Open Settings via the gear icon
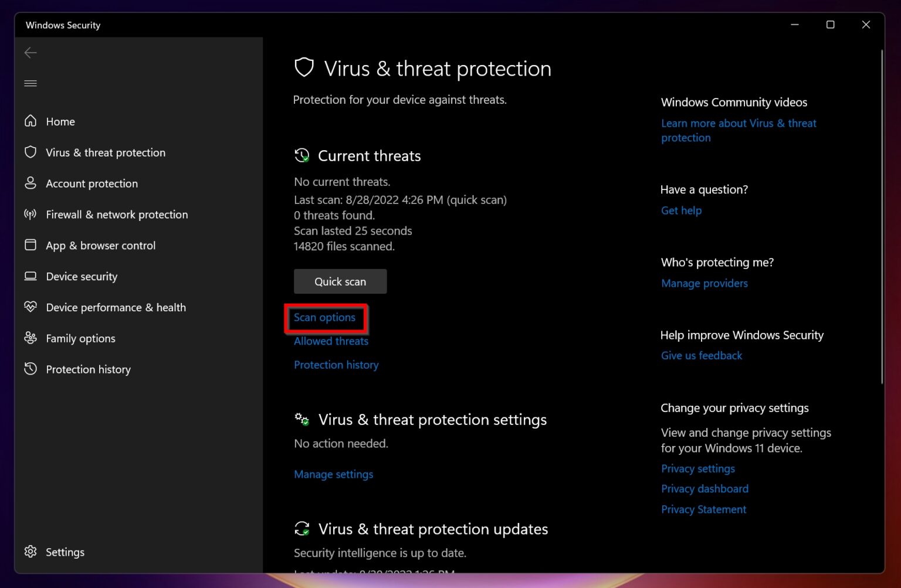 [x=31, y=552]
